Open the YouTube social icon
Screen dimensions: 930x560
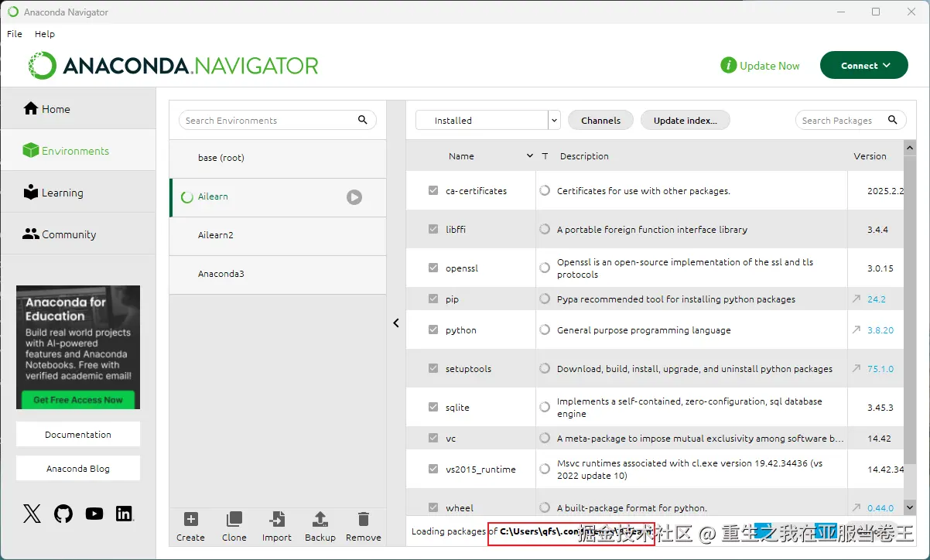(94, 514)
